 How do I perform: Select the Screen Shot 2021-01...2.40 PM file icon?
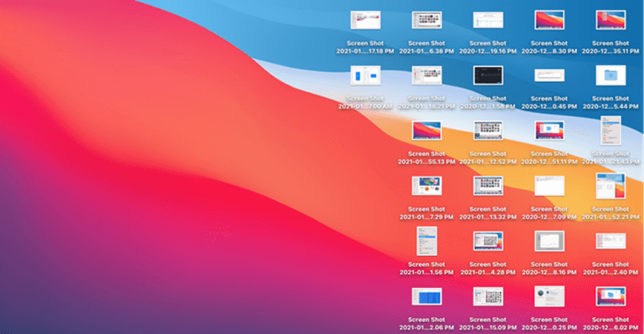[x=611, y=241]
